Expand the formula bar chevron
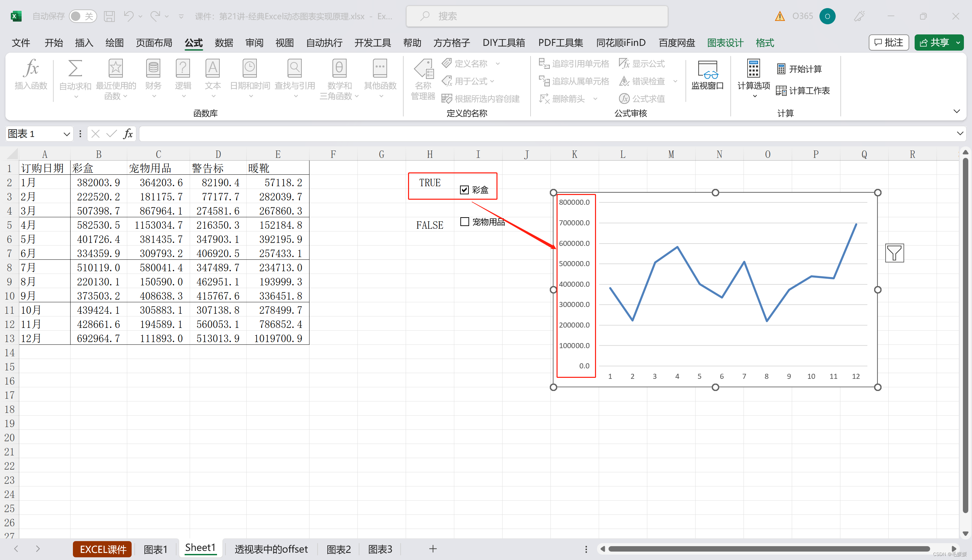 pos(960,134)
